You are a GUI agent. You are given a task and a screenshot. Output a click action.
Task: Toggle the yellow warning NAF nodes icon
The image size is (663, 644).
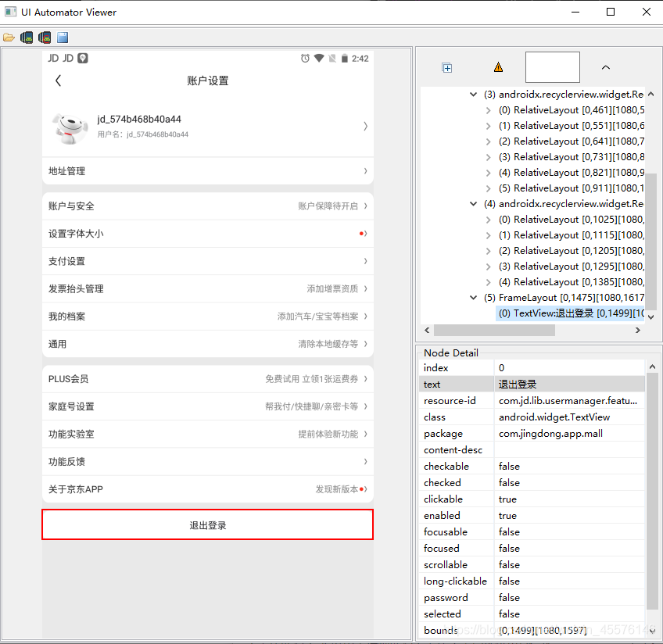coord(499,67)
